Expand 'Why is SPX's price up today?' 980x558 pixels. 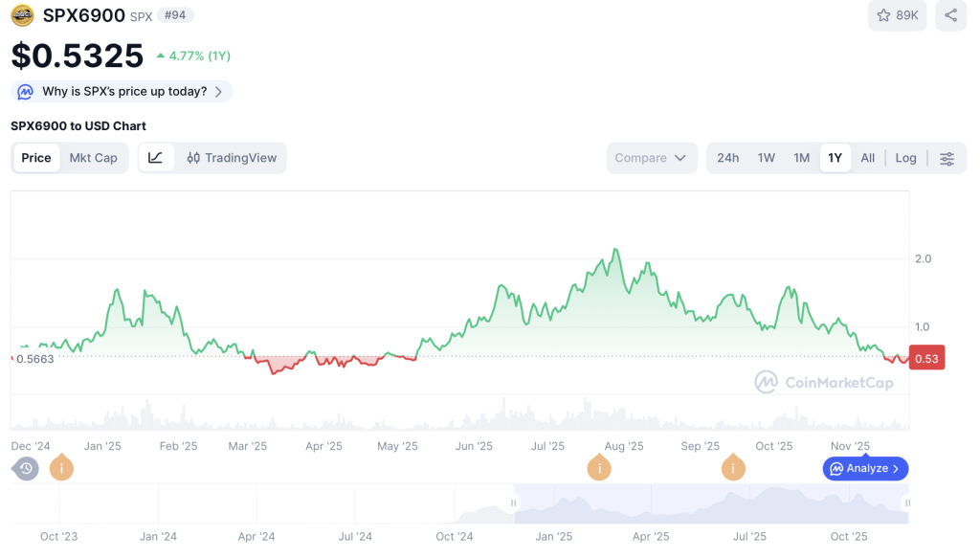click(x=122, y=92)
